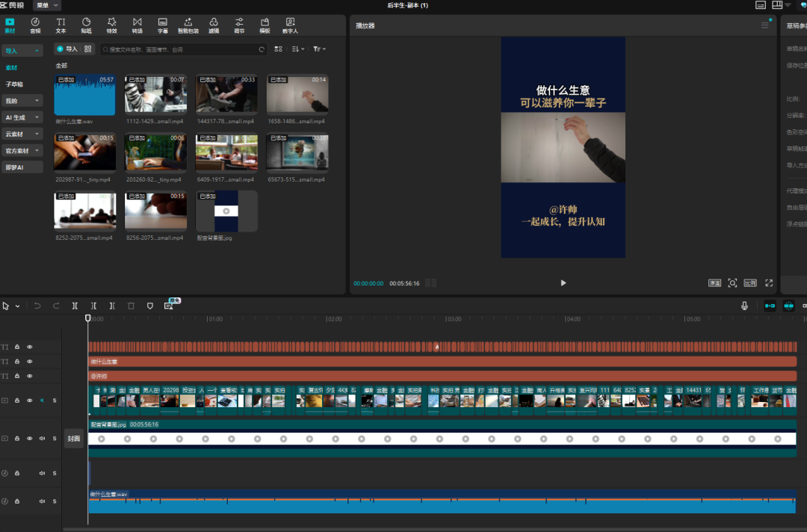The width and height of the screenshot is (807, 532).
Task: Click the 封面 cover button
Action: 73,439
